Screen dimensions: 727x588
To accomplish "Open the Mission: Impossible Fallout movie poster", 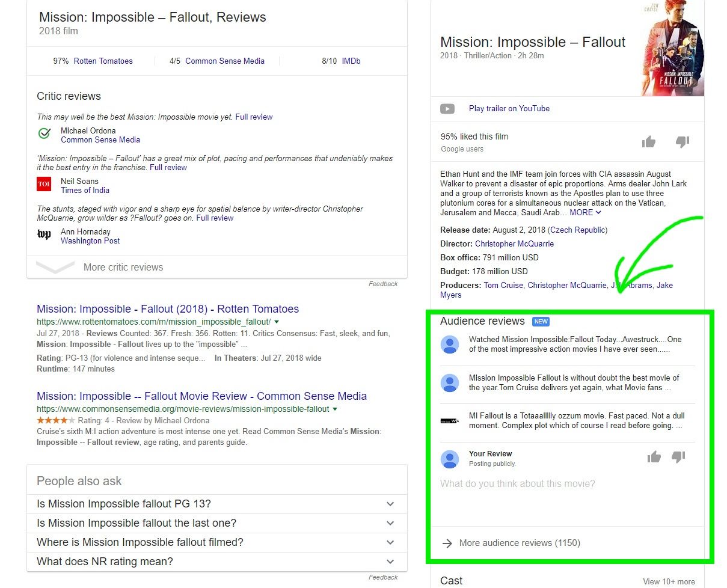I will point(673,48).
